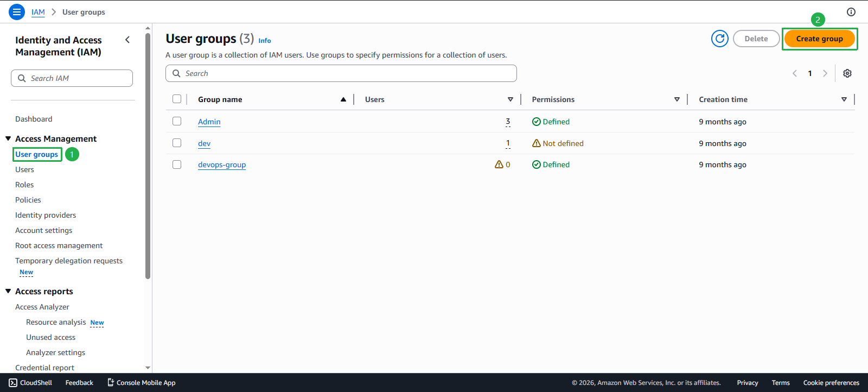Collapse the IAM side navigation panel
868x392 pixels.
[x=127, y=40]
